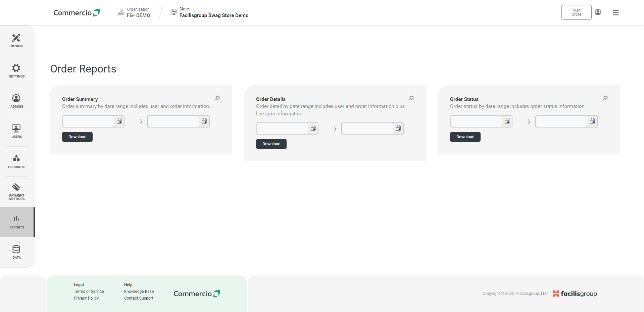
Task: Open the Users section
Action: point(17,132)
